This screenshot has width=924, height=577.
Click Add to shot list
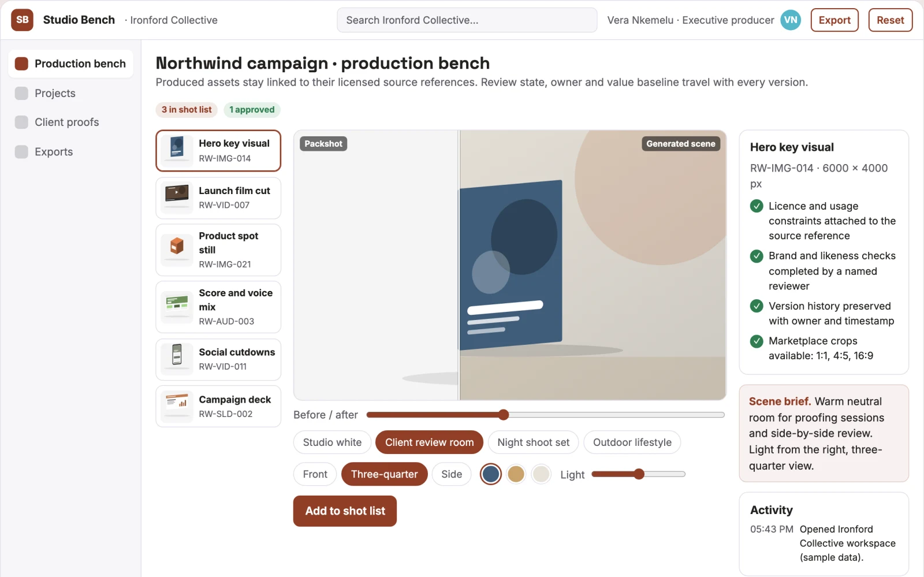pyautogui.click(x=345, y=511)
